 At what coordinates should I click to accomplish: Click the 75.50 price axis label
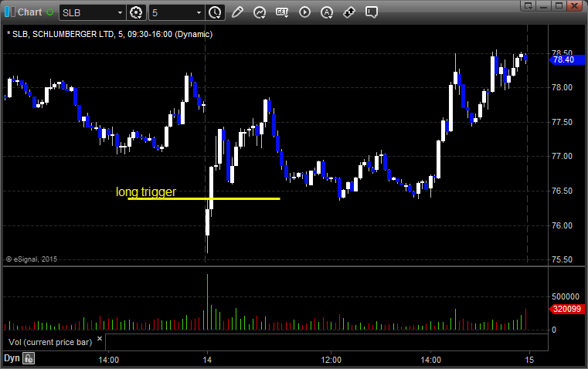click(563, 259)
